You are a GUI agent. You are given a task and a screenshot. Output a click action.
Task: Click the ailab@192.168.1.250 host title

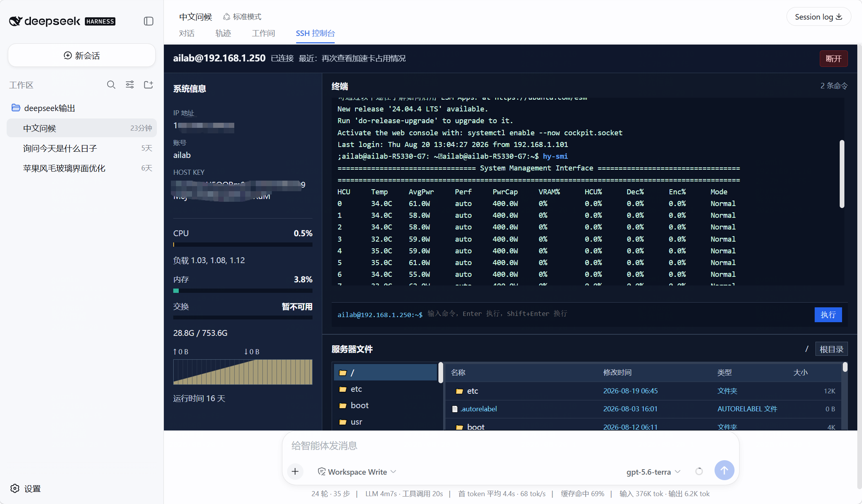tap(219, 58)
